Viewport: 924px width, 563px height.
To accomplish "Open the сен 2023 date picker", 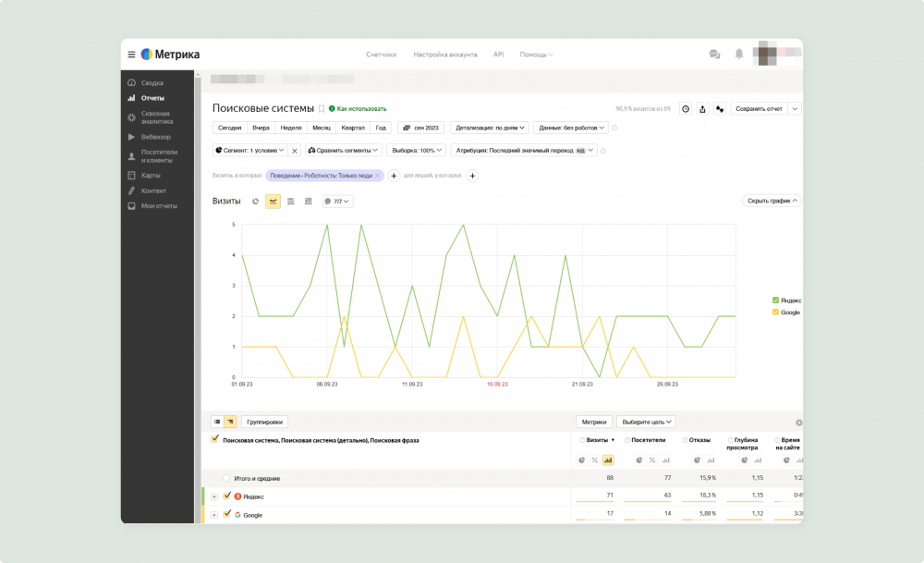I will [420, 128].
